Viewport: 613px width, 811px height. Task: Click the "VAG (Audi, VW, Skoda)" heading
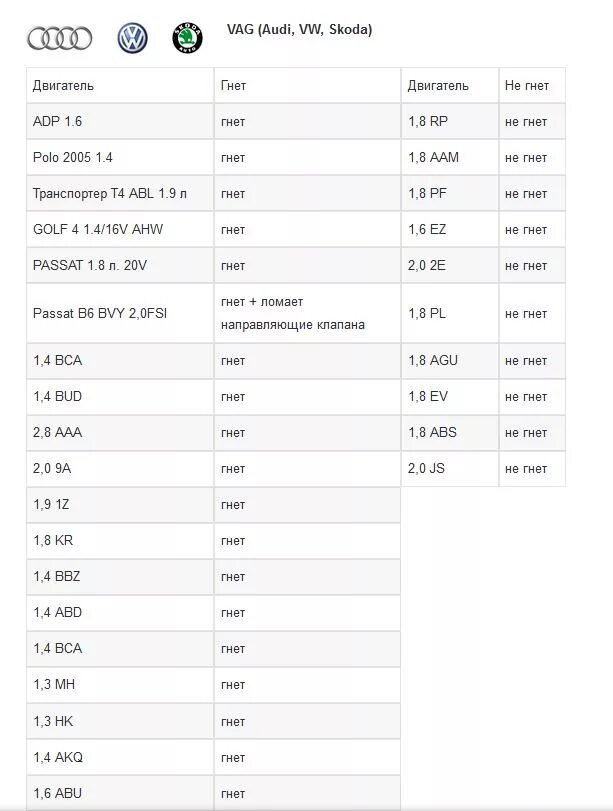(299, 30)
